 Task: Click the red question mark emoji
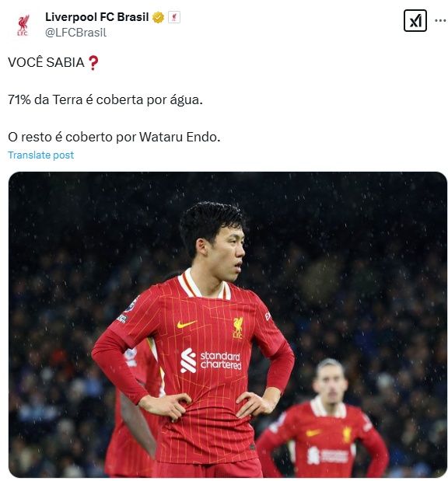tap(93, 63)
